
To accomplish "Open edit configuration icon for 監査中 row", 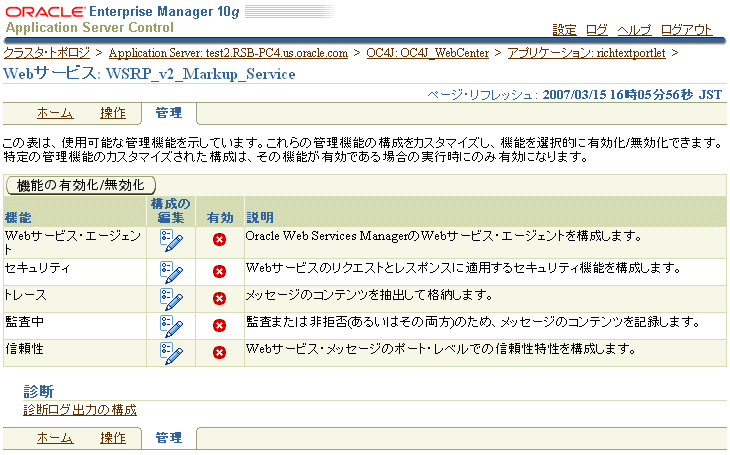I will coord(171,326).
